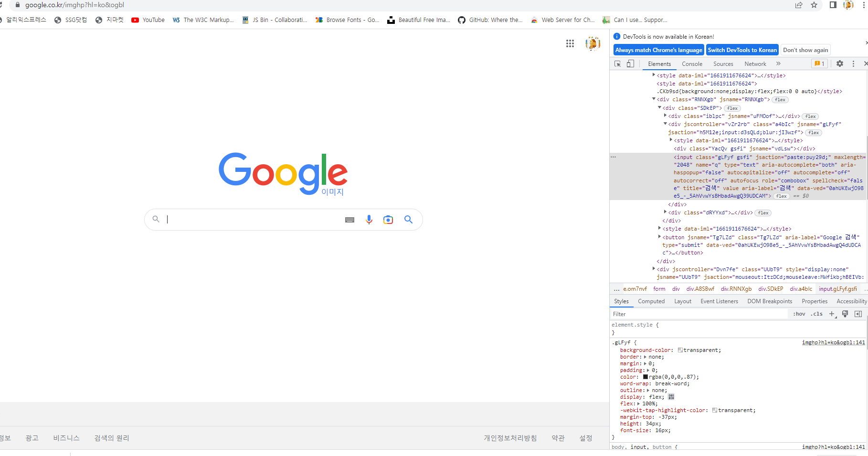Toggle flex badge on input.gLFyf element

(x=782, y=196)
